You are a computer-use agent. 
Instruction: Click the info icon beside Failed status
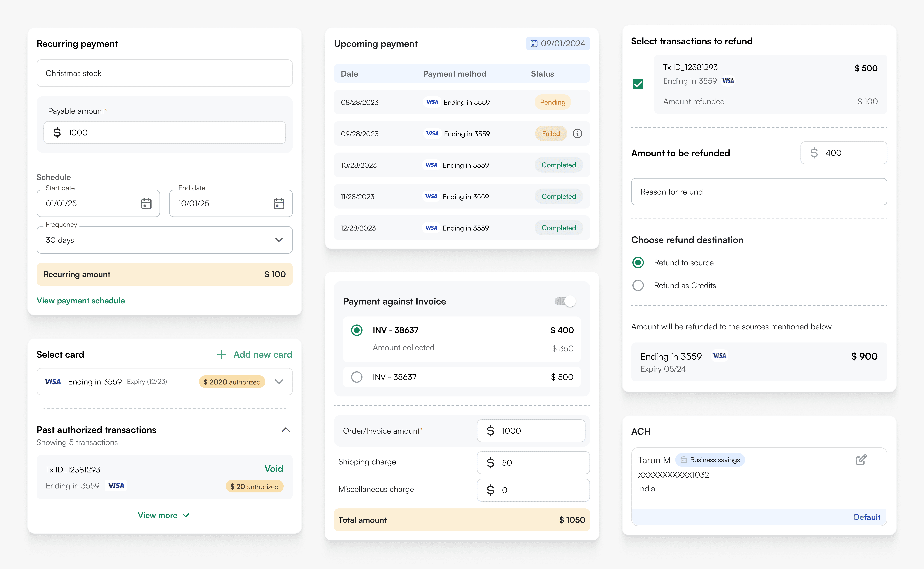point(577,133)
